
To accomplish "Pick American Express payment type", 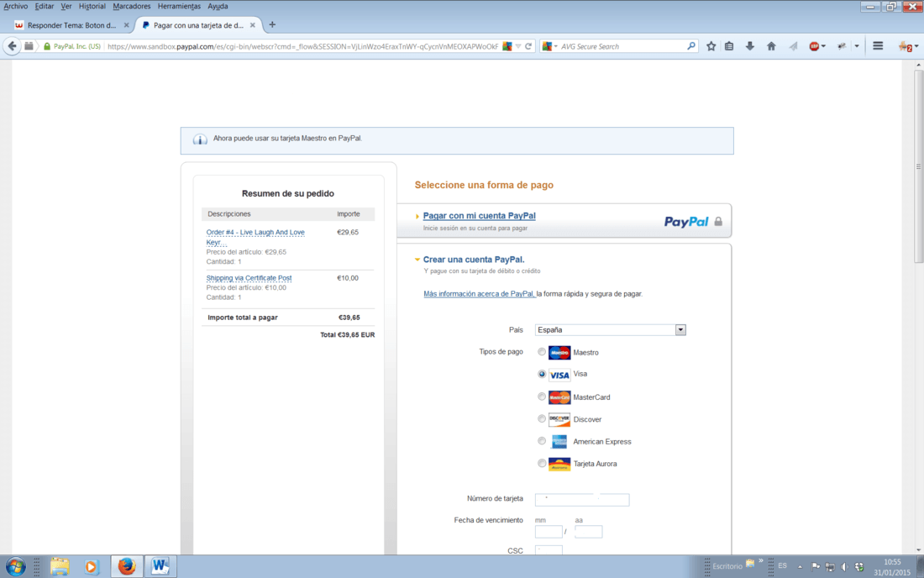I will (x=542, y=441).
